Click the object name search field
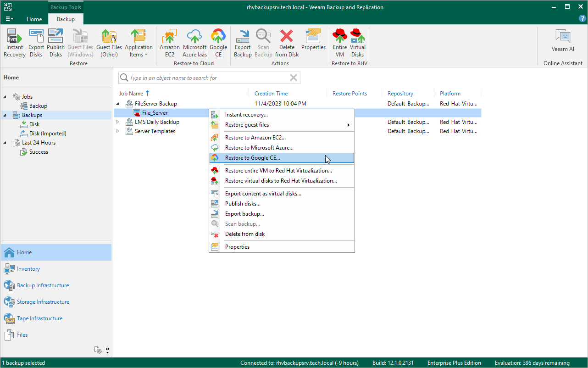The image size is (588, 368). coord(209,78)
